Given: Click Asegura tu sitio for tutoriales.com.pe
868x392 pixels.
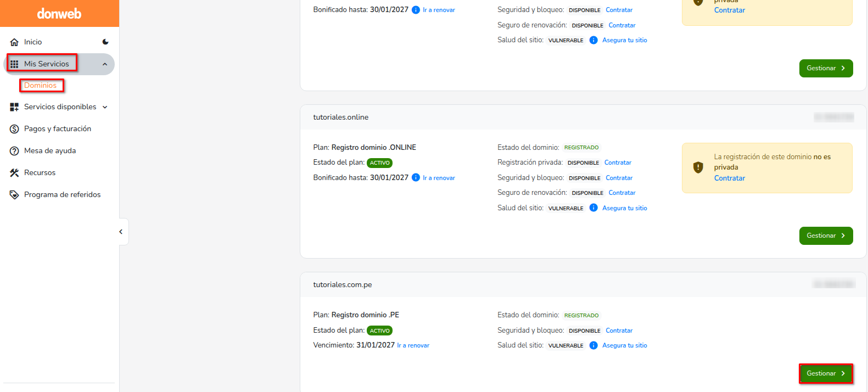Looking at the screenshot, I should (x=625, y=345).
